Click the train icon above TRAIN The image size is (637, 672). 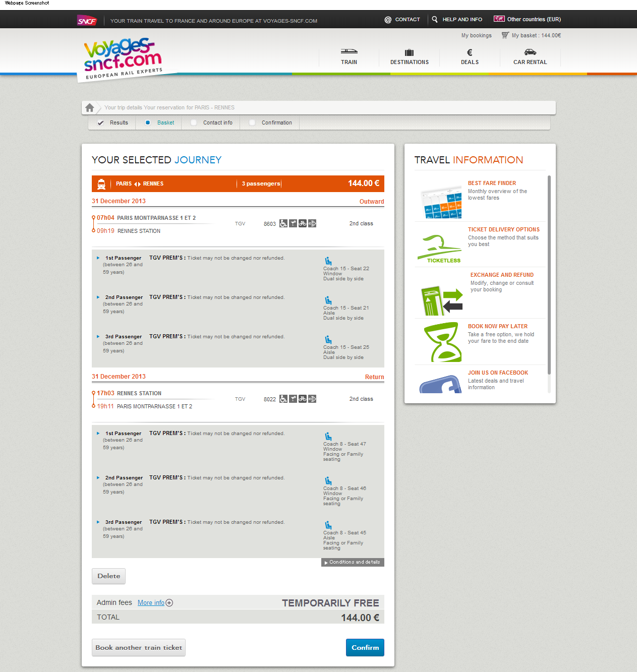coord(349,51)
